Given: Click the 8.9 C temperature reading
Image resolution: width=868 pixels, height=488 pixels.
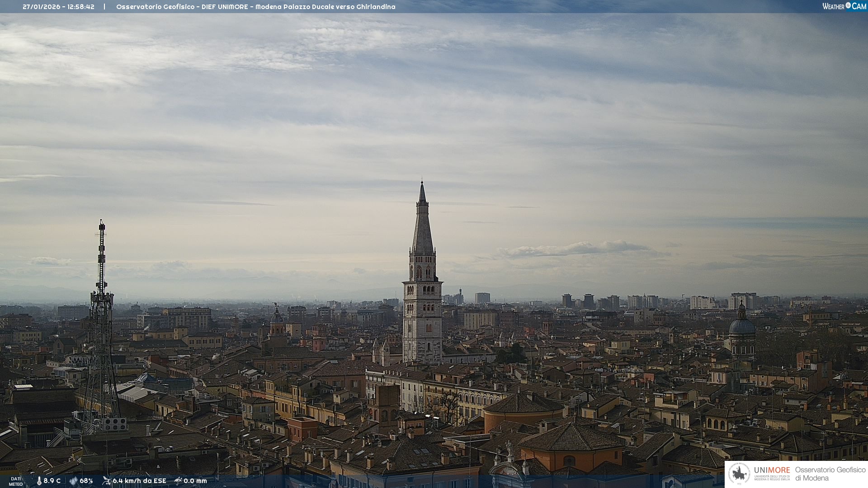Looking at the screenshot, I should (52, 481).
